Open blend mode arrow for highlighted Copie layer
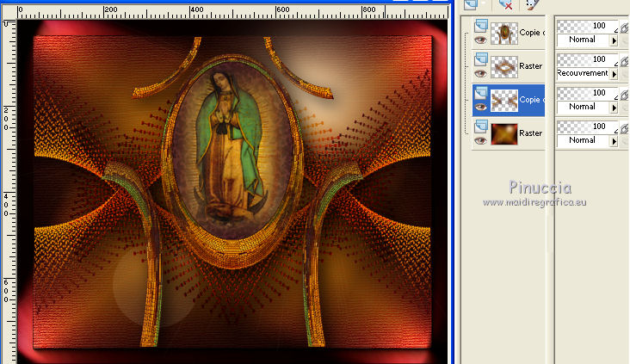The width and height of the screenshot is (630, 364). [614, 108]
